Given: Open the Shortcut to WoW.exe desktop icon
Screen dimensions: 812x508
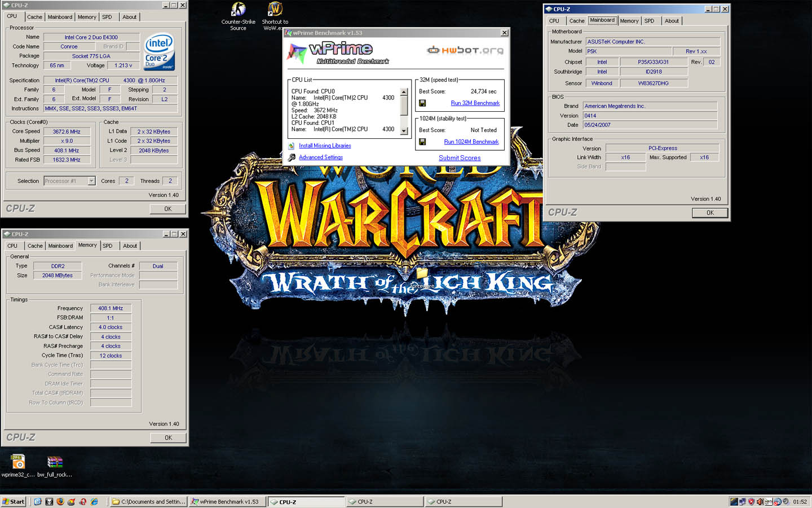Looking at the screenshot, I should [275, 16].
